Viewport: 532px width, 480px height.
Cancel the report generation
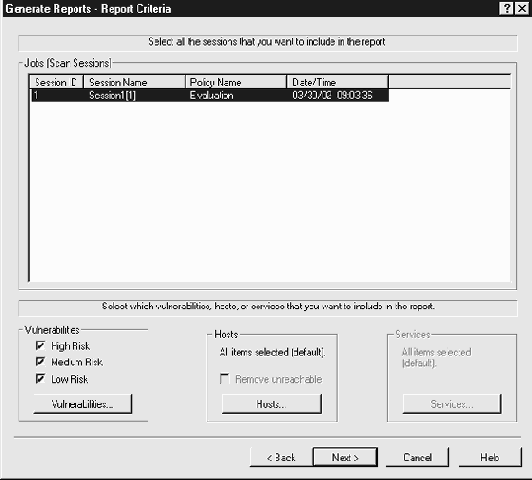[417, 457]
